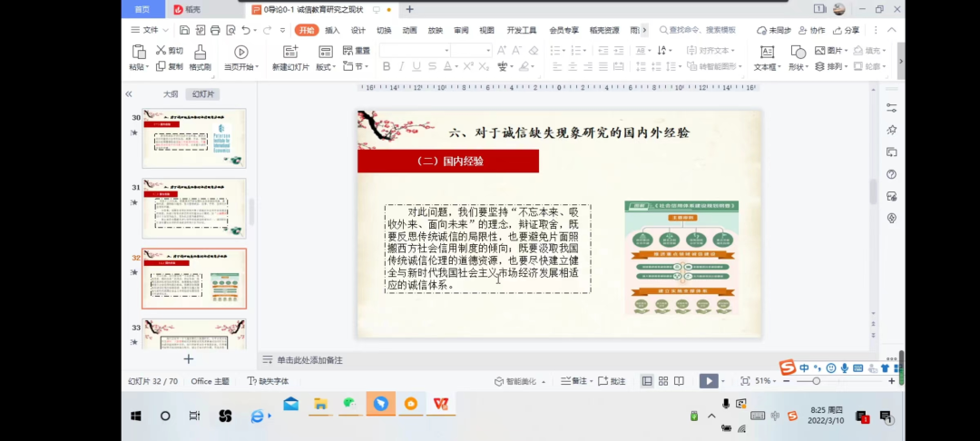Click the Save icon in quick toolbar
The image size is (980, 441).
[x=184, y=30]
